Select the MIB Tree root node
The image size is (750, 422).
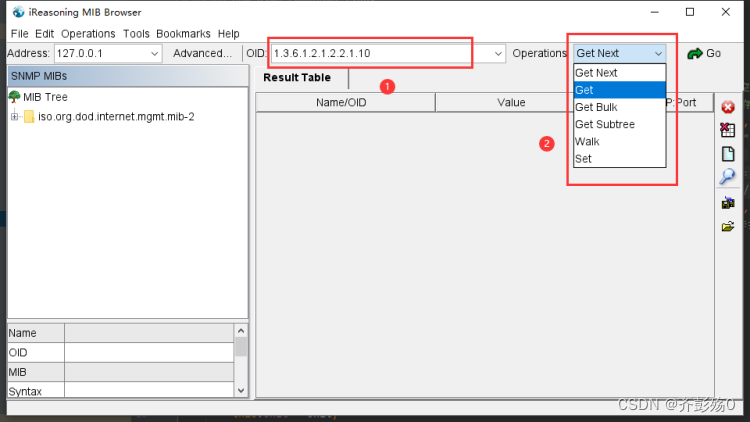tap(44, 97)
